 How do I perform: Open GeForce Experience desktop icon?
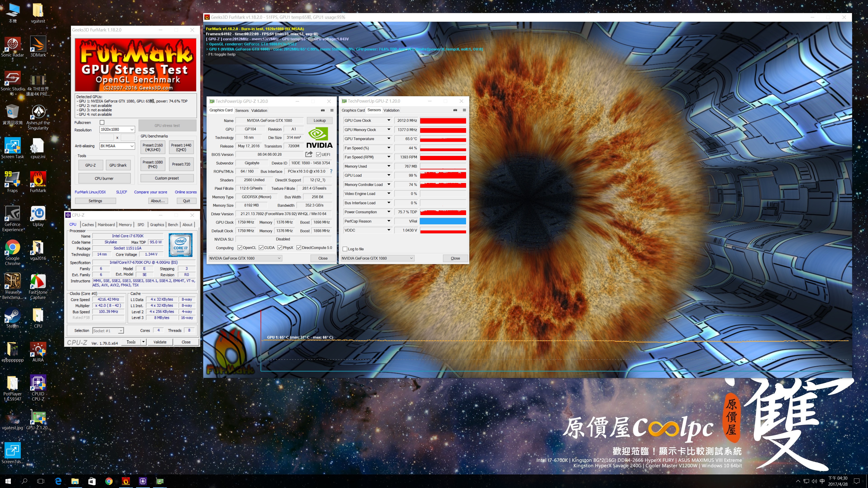click(12, 218)
